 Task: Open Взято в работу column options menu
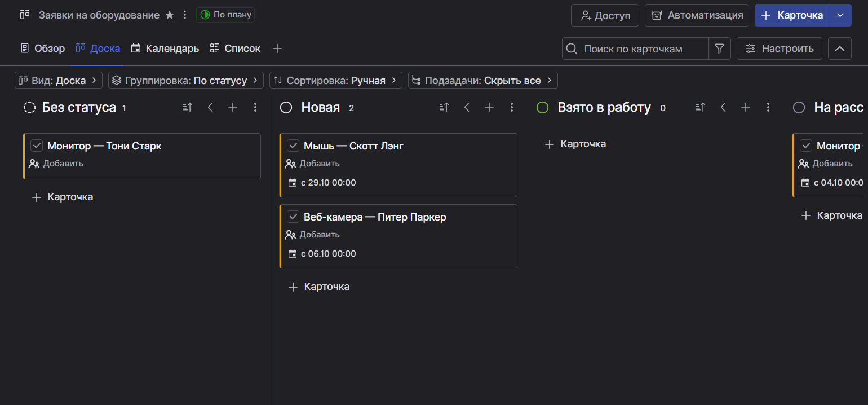point(768,107)
